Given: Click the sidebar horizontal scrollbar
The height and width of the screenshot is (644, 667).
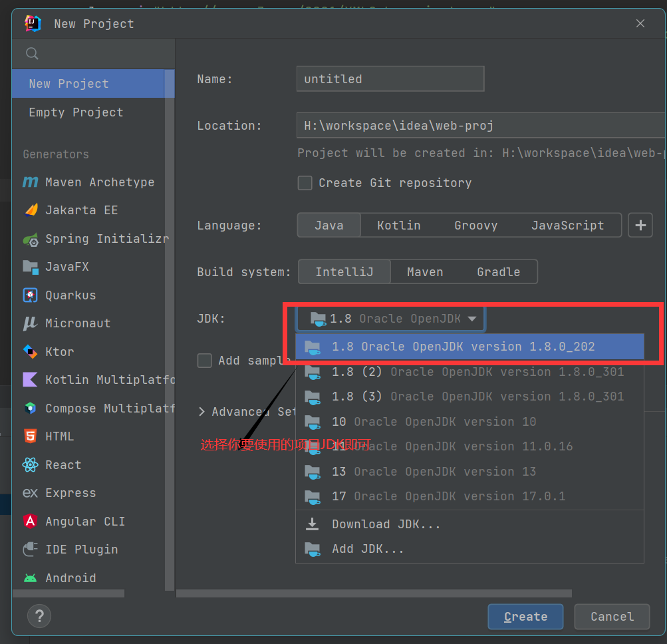Looking at the screenshot, I should point(68,593).
